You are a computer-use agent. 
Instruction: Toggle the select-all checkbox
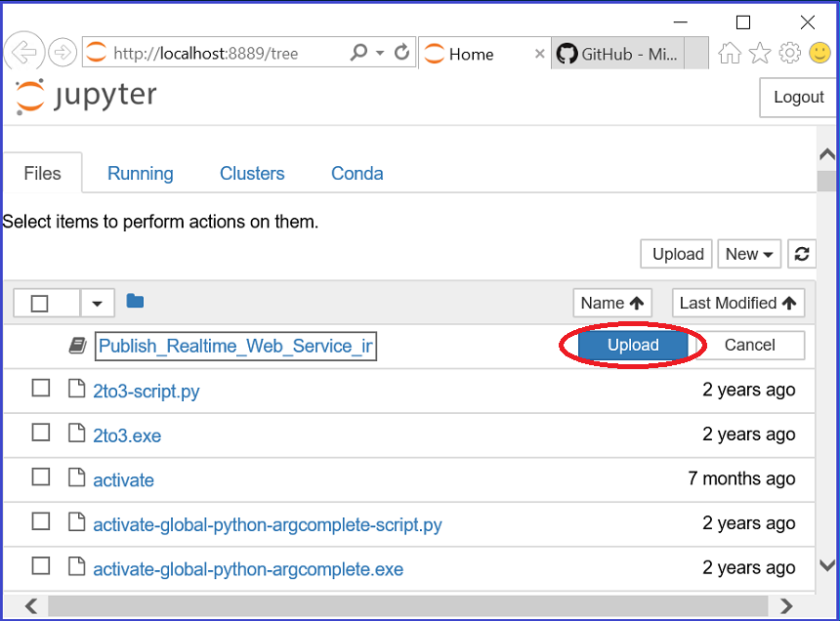coord(39,304)
